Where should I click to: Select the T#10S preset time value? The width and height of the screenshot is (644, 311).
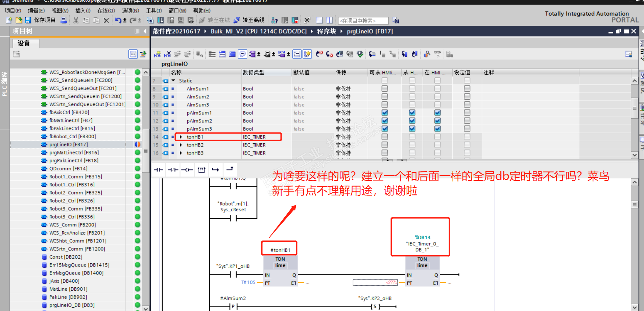tap(248, 282)
